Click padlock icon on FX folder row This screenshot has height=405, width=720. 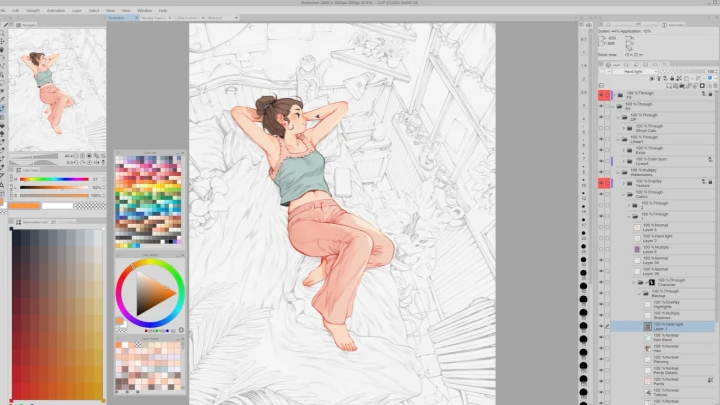pyautogui.click(x=710, y=94)
